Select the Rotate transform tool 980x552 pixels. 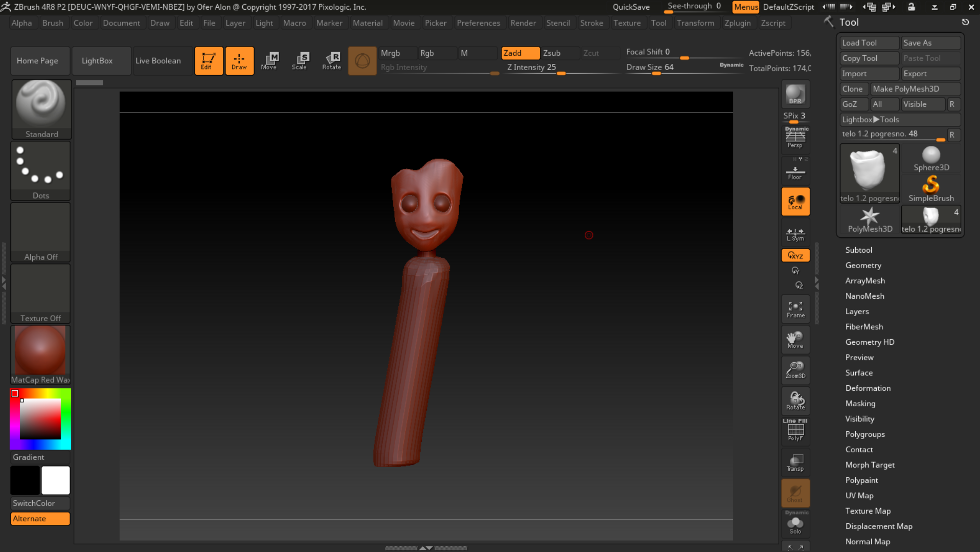click(x=331, y=61)
